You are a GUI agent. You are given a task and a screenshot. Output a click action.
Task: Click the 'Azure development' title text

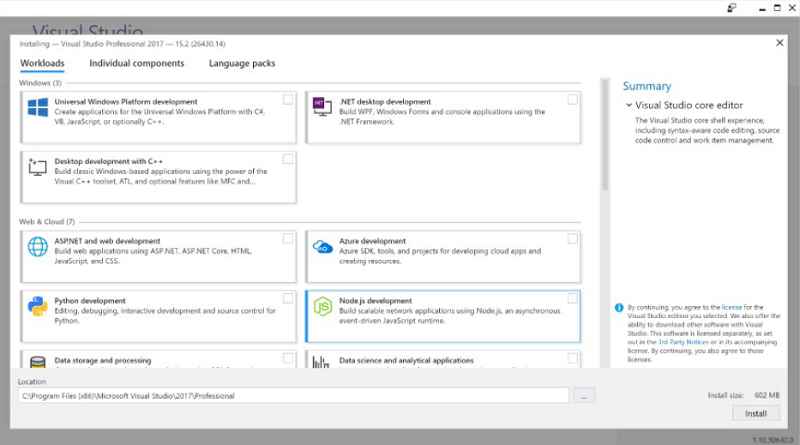(372, 241)
